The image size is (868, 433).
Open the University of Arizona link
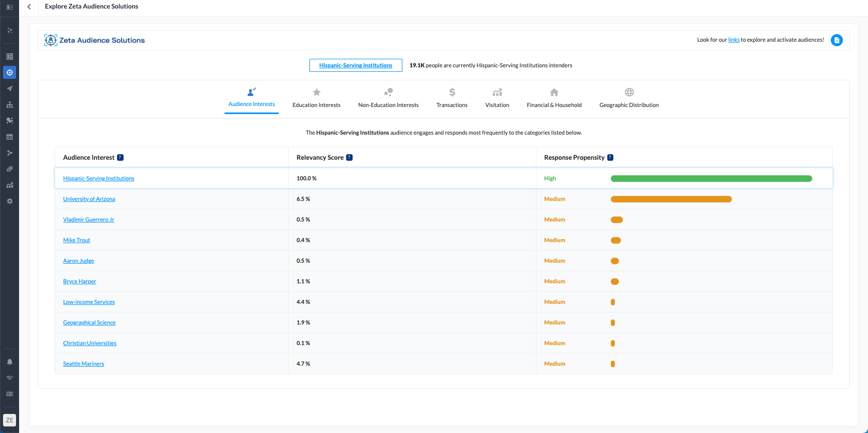(x=89, y=199)
